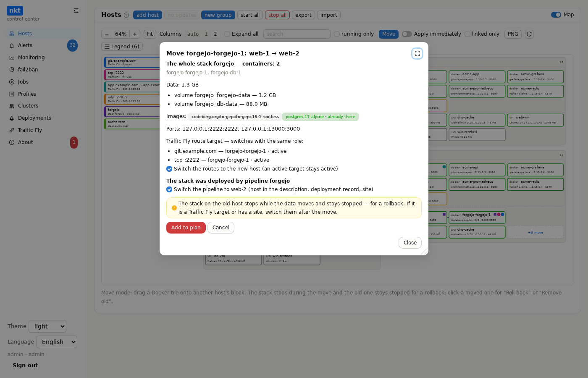Enable the running only filter
588x378 pixels.
coord(337,34)
